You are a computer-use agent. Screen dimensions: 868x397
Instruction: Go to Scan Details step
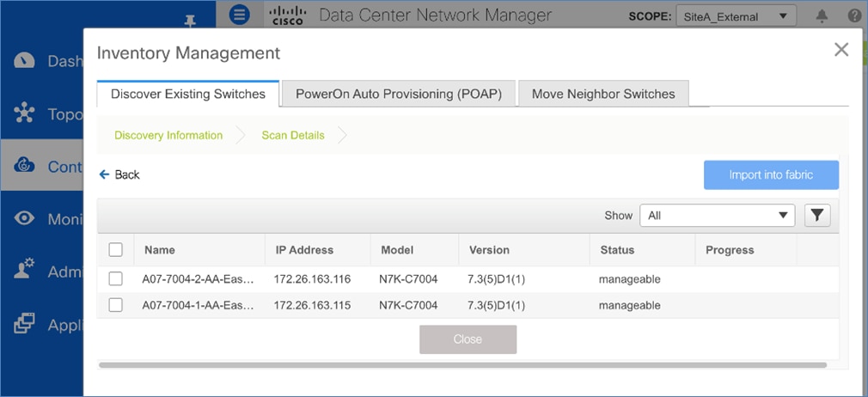(x=293, y=135)
